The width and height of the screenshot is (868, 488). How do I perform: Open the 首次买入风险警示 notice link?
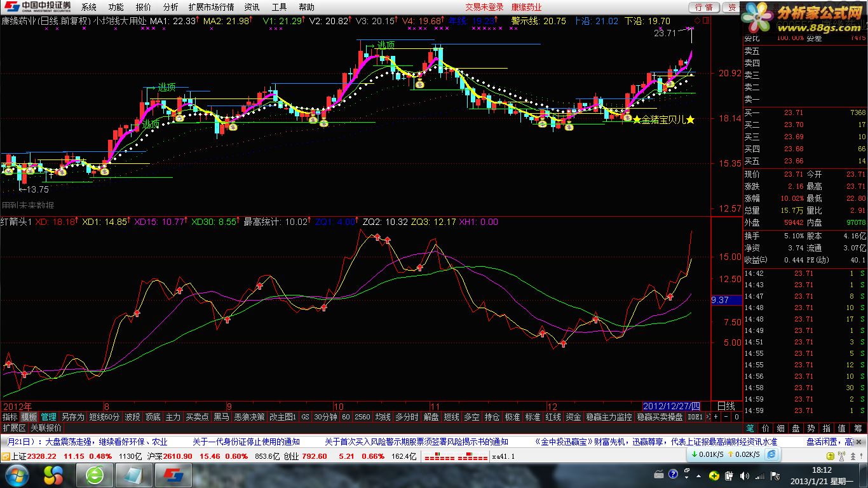pos(417,442)
